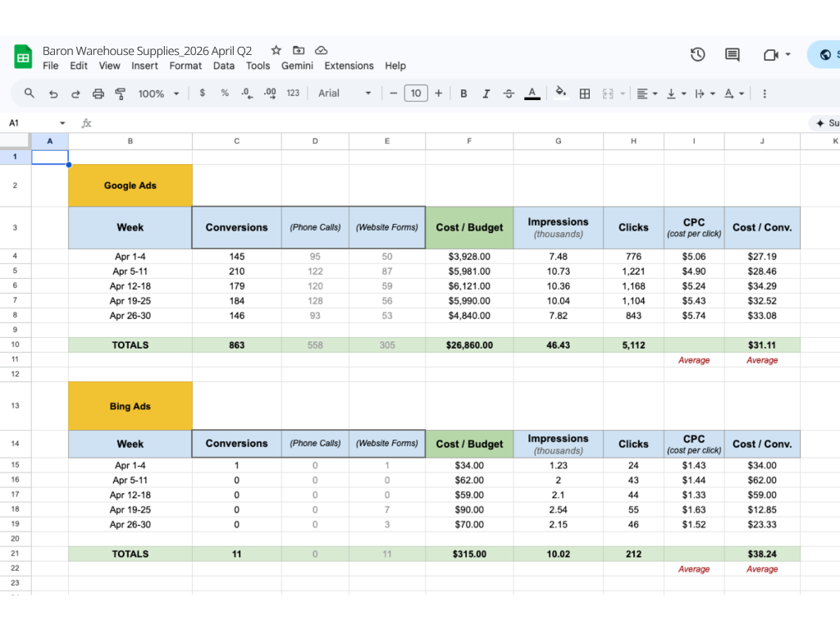Select the Bing Ads $315.00 total cell
840x630 pixels.
pos(469,554)
